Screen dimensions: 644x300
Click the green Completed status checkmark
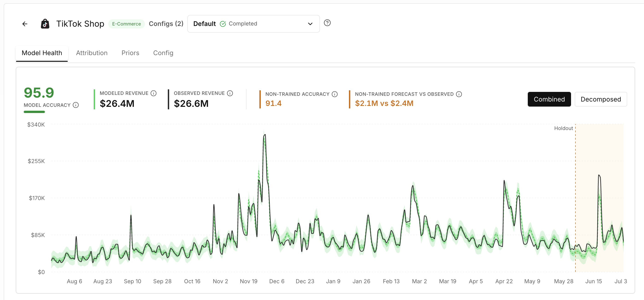(x=223, y=24)
